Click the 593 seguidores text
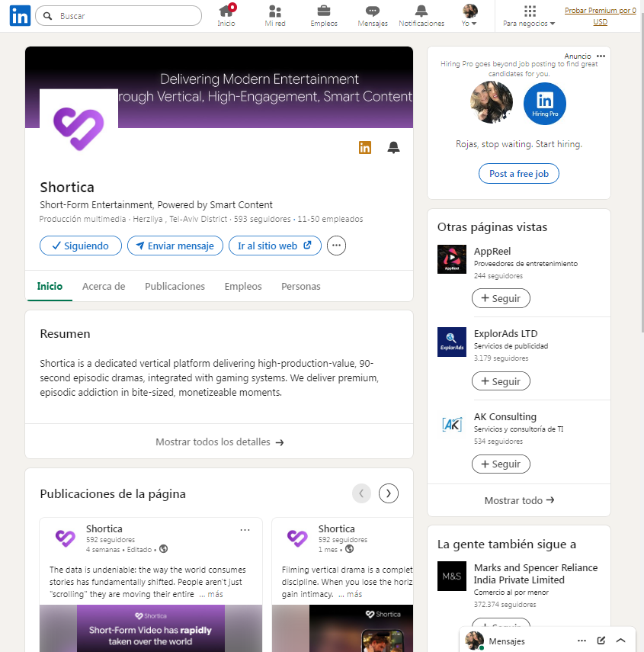 (262, 219)
